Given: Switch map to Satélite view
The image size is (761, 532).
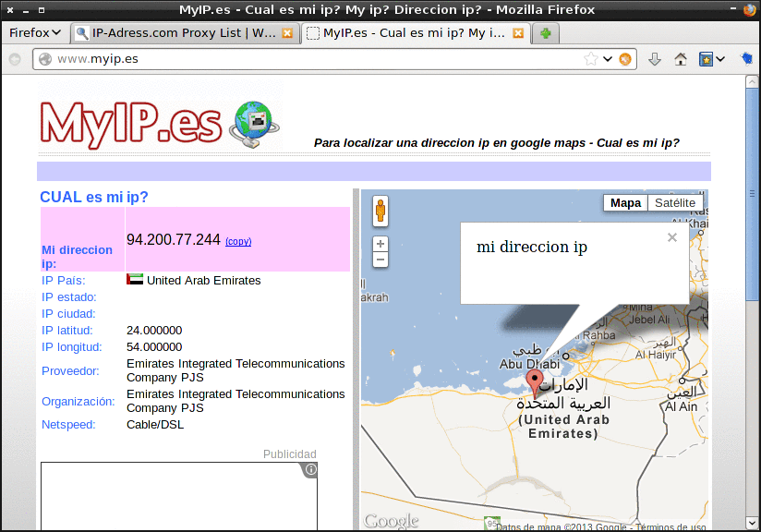Looking at the screenshot, I should 675,203.
